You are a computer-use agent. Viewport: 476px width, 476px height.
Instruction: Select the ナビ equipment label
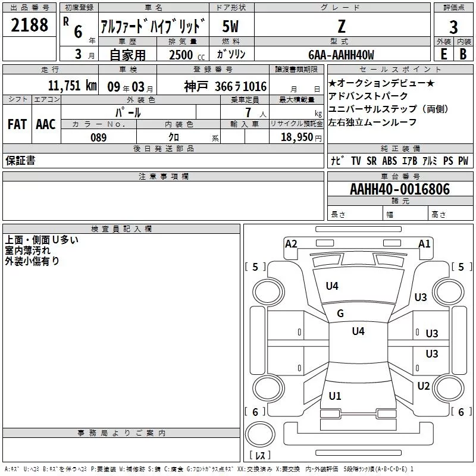[337, 161]
